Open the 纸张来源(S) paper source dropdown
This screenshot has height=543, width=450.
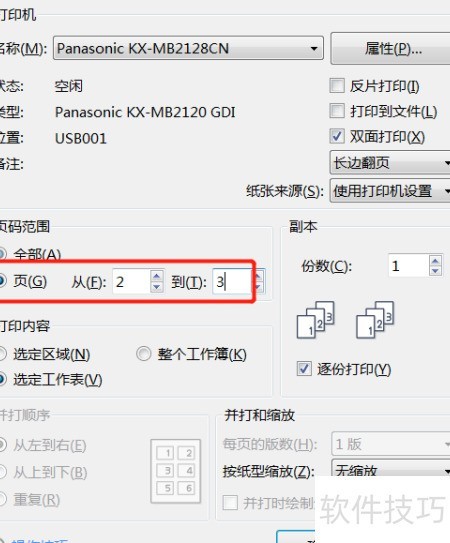coord(390,191)
